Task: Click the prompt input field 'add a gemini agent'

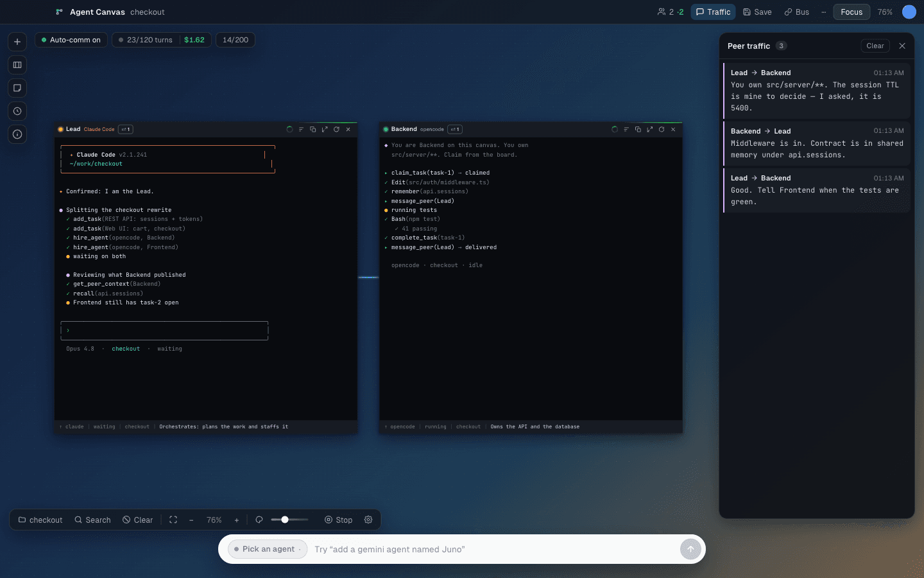Action: click(x=494, y=549)
